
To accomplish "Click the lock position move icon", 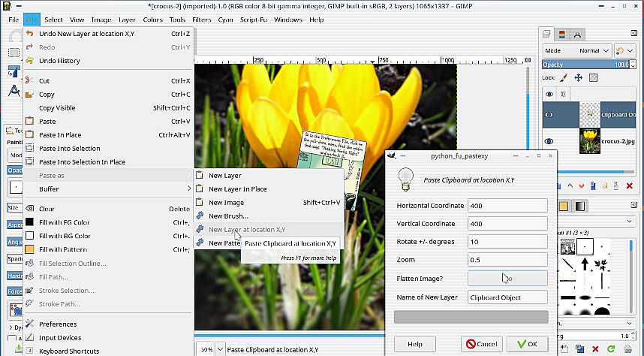I will point(578,77).
